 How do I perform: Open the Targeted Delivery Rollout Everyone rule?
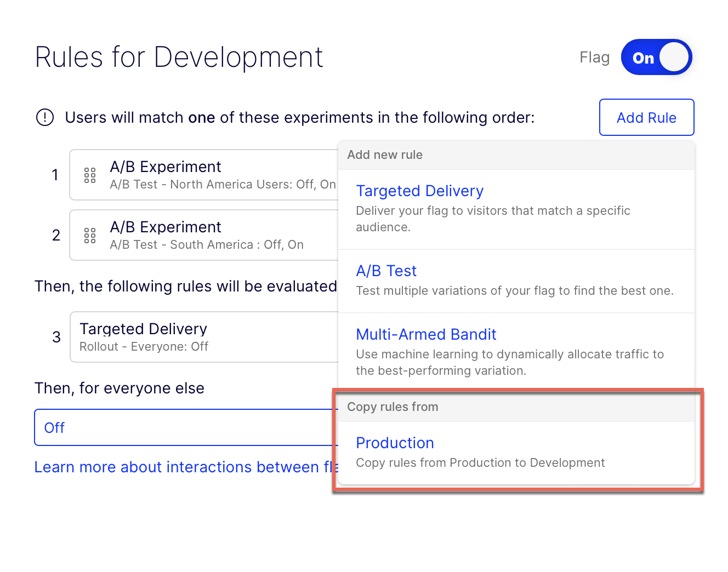204,337
